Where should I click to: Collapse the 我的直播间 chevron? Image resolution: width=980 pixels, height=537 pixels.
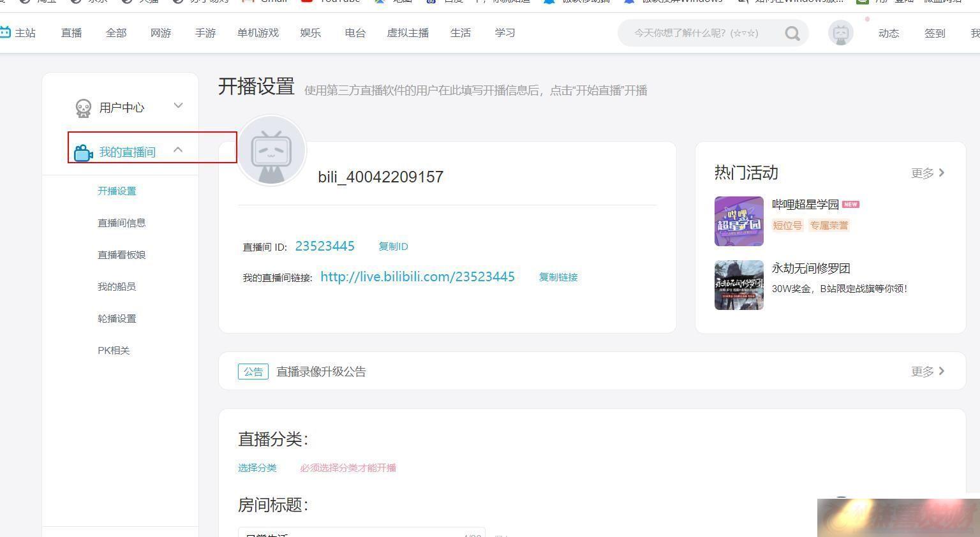pyautogui.click(x=178, y=150)
